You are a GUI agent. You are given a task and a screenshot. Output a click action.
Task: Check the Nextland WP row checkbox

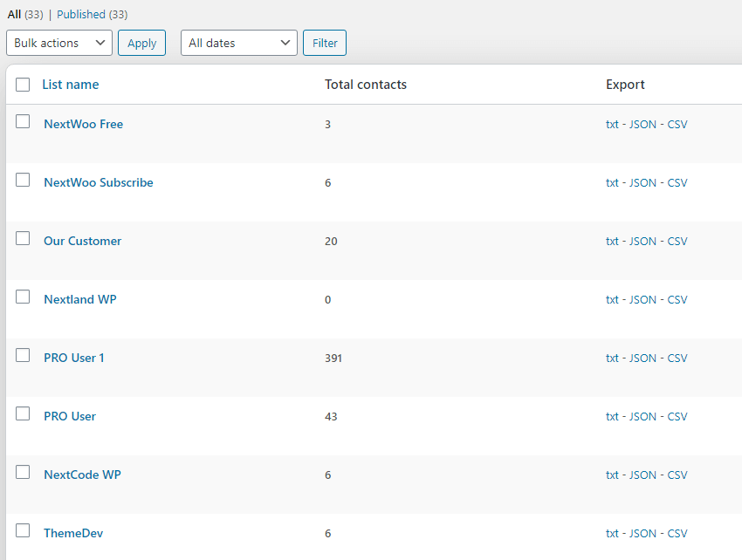23,297
